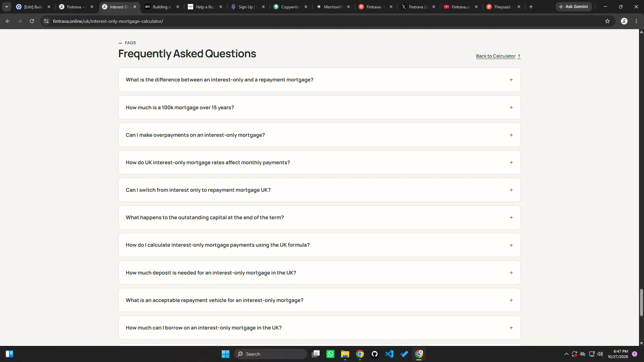
Task: Open WhatsApp from the taskbar
Action: (x=330, y=354)
